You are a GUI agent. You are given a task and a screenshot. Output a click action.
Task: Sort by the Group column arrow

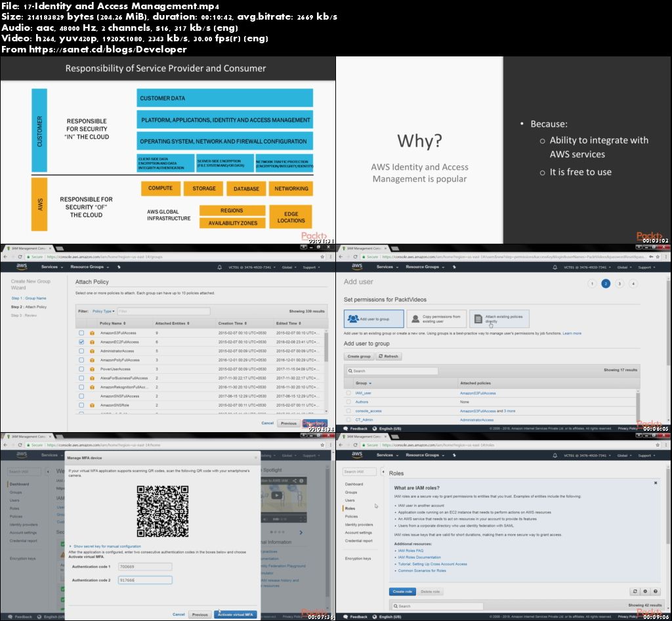[370, 384]
